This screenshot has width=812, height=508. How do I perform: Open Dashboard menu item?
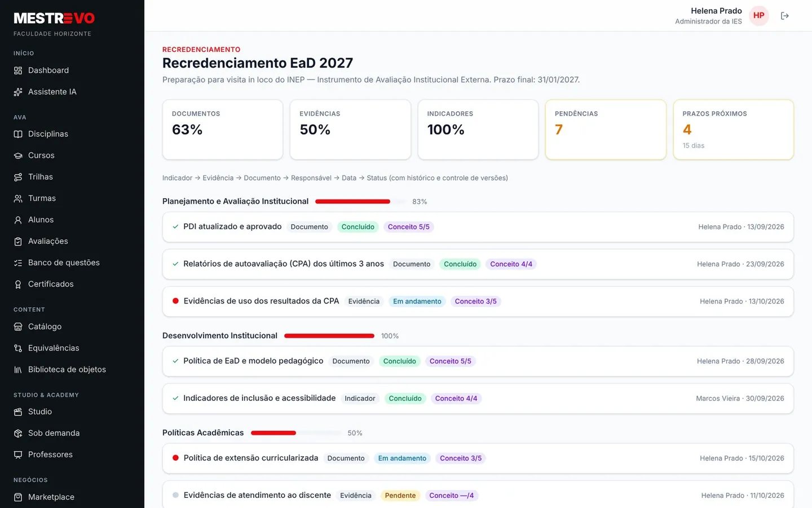click(72, 71)
